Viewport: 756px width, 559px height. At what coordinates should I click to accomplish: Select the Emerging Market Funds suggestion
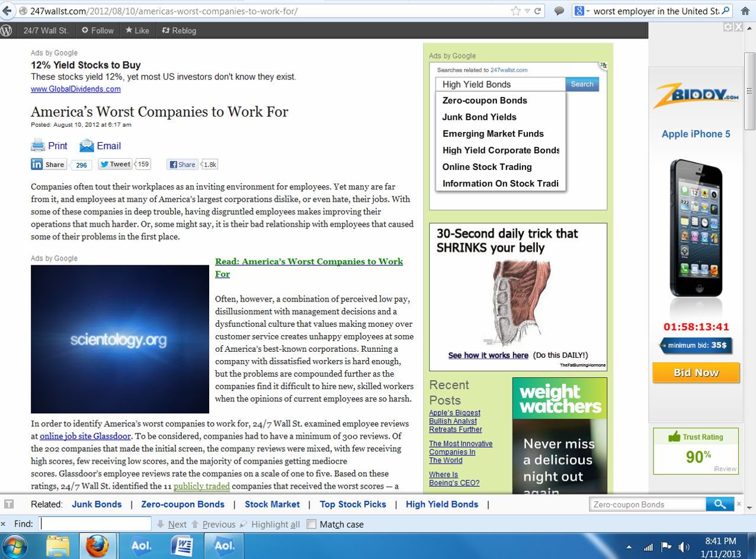pos(493,134)
